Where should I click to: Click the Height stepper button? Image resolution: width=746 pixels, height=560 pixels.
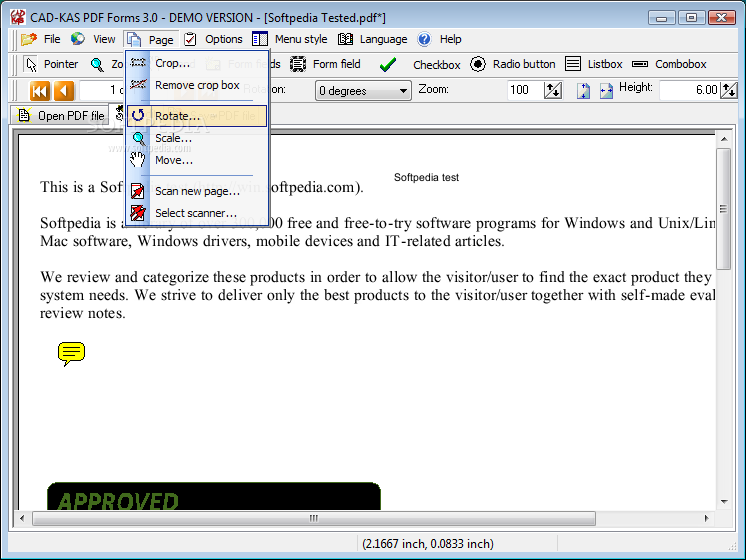pyautogui.click(x=728, y=90)
